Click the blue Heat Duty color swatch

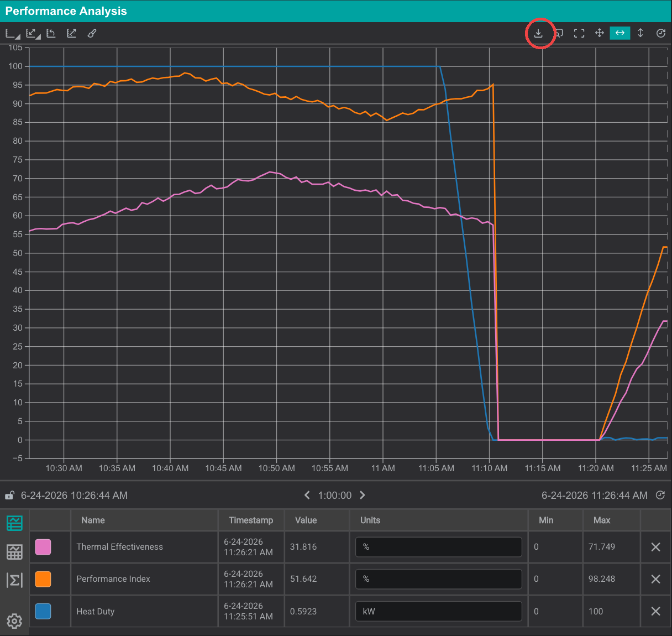[43, 611]
